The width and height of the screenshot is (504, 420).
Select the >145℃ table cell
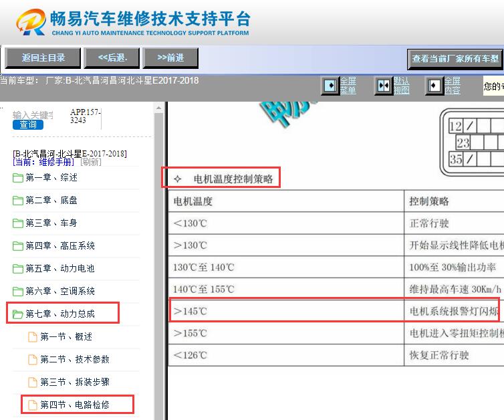click(x=286, y=311)
